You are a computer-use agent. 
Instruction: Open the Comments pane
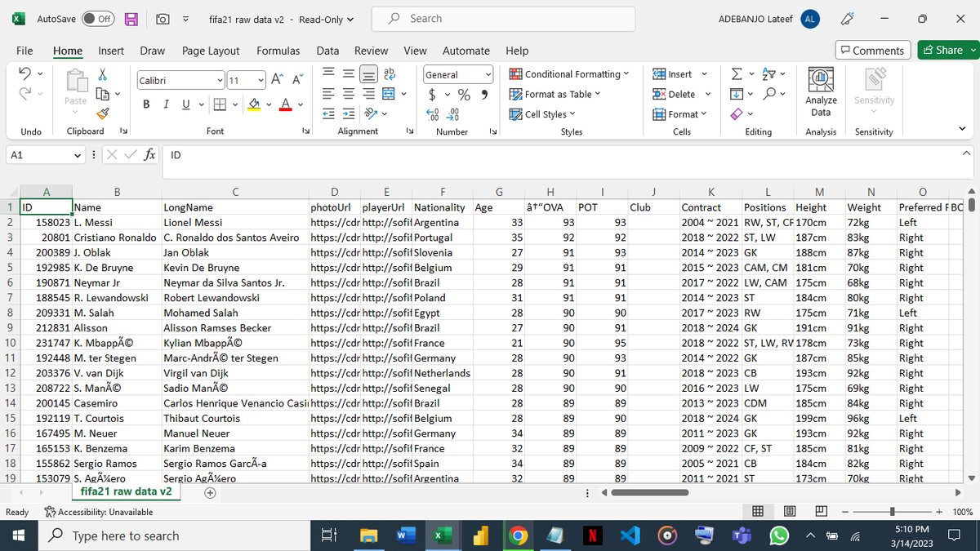(872, 50)
